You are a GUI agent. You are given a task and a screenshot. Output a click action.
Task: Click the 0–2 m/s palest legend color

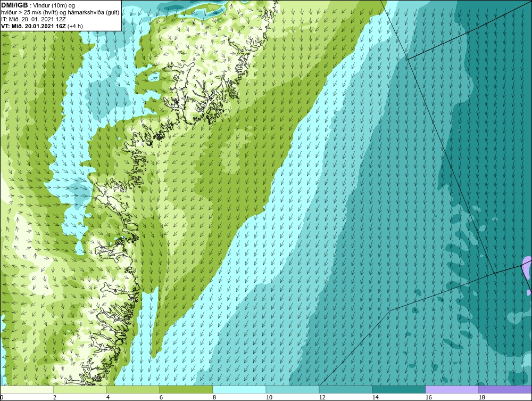click(x=27, y=389)
